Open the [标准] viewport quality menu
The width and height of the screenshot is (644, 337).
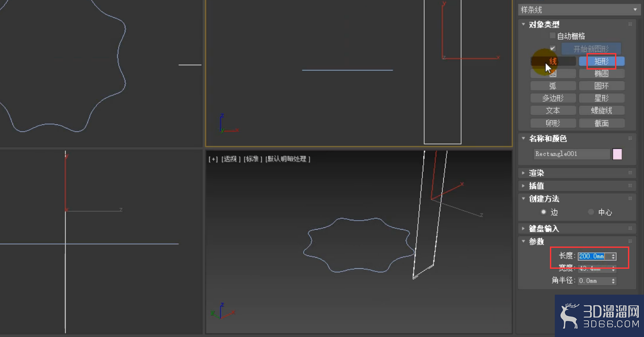click(253, 159)
